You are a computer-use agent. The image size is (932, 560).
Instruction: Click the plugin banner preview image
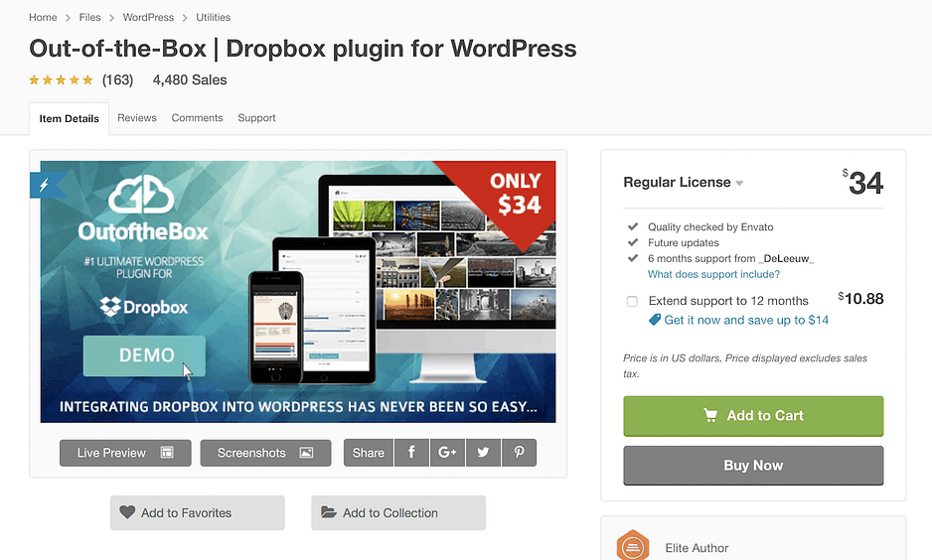[298, 291]
